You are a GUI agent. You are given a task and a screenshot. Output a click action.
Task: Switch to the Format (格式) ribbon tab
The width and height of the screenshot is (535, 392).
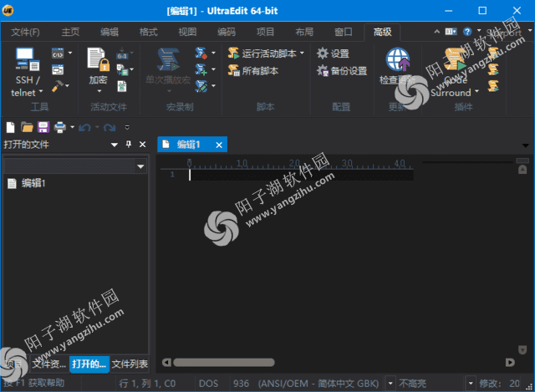(149, 32)
